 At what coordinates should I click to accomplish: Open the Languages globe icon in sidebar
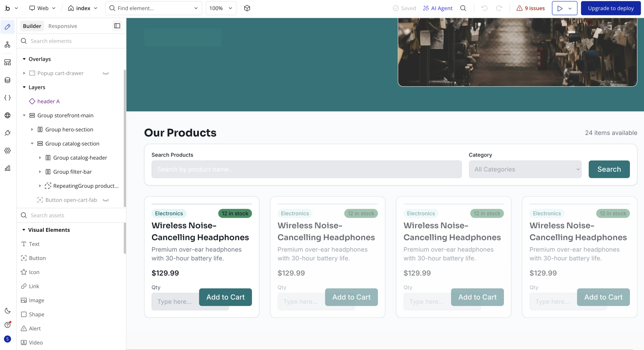click(8, 115)
